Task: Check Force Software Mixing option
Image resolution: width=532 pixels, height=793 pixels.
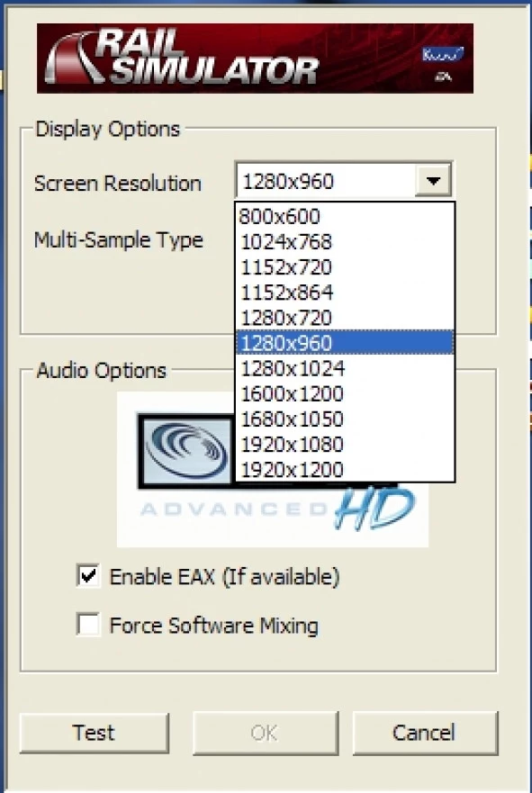Action: (88, 624)
